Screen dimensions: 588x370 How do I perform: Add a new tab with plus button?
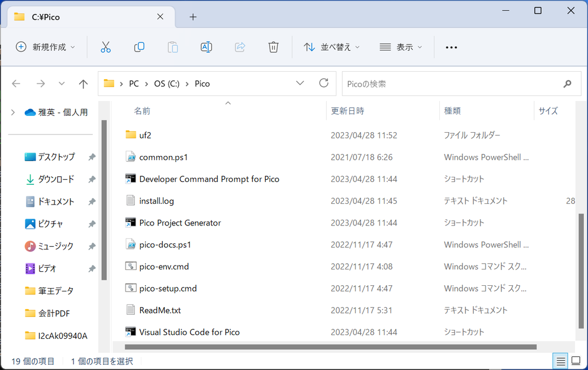(193, 17)
